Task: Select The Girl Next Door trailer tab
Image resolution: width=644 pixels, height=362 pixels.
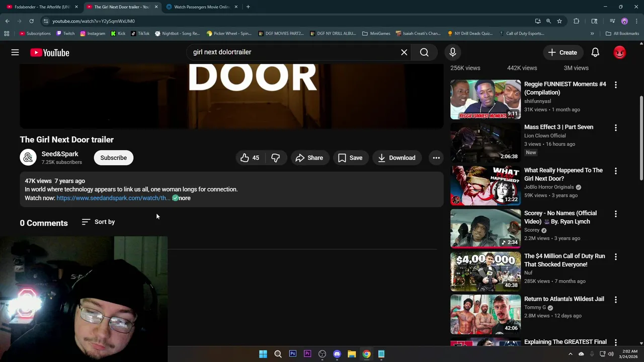Action: click(121, 7)
